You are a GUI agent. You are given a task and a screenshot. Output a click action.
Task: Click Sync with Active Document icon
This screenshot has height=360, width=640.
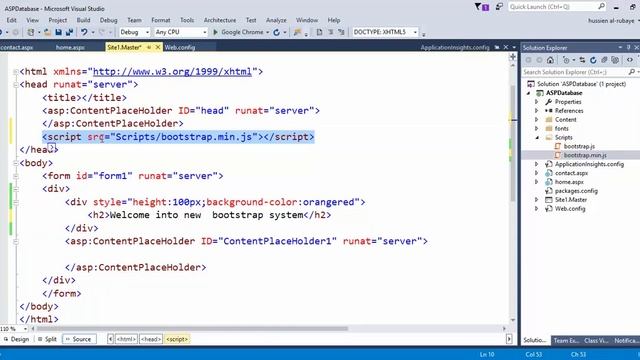(x=582, y=60)
